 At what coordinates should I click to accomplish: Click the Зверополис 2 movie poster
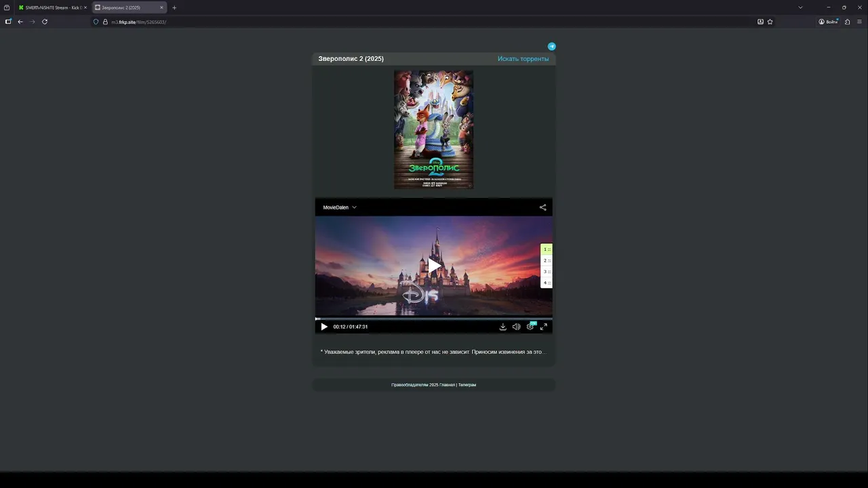(x=434, y=129)
